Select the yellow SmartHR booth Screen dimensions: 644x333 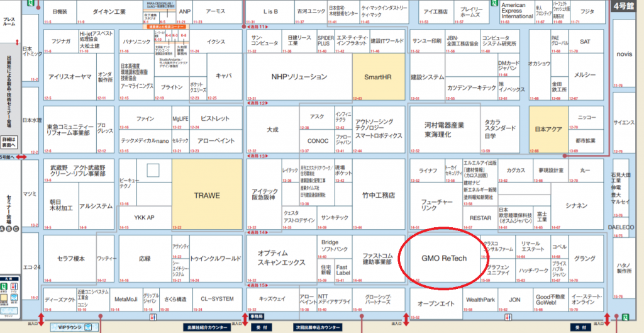(x=379, y=77)
